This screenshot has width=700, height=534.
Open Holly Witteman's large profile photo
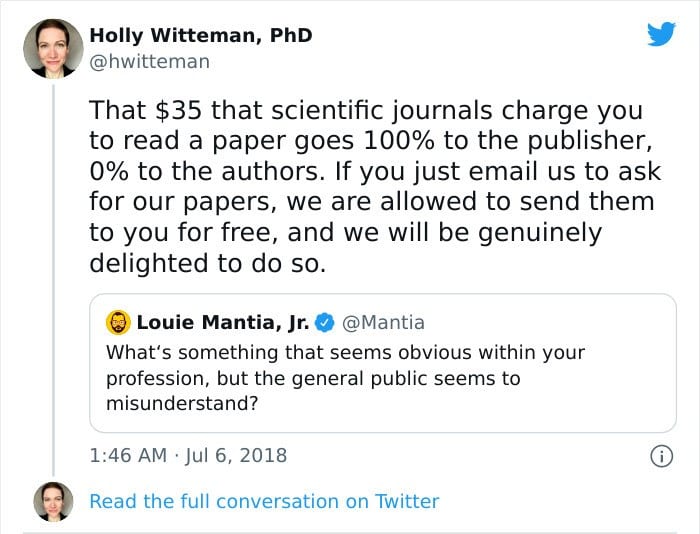tap(53, 48)
